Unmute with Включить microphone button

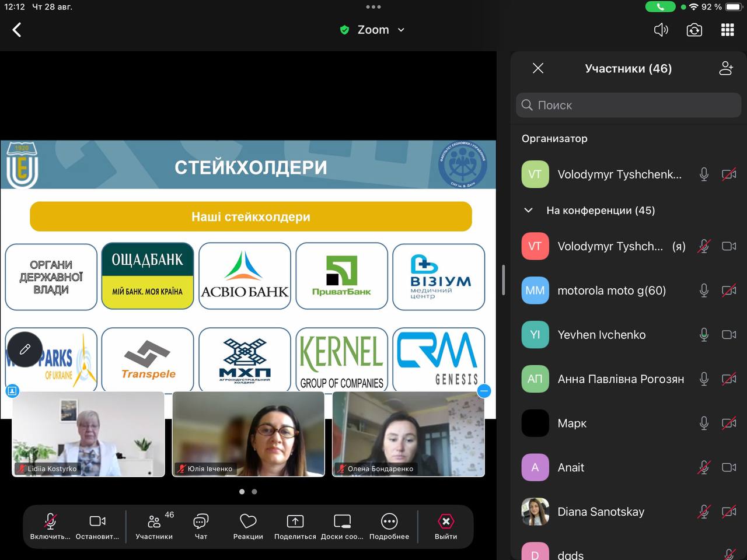pyautogui.click(x=50, y=526)
